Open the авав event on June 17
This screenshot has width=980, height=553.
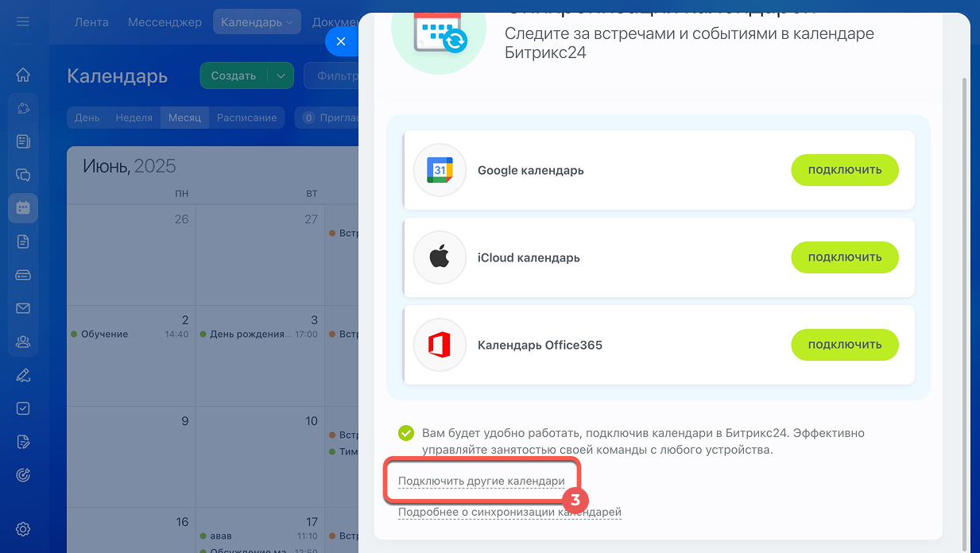(259, 536)
